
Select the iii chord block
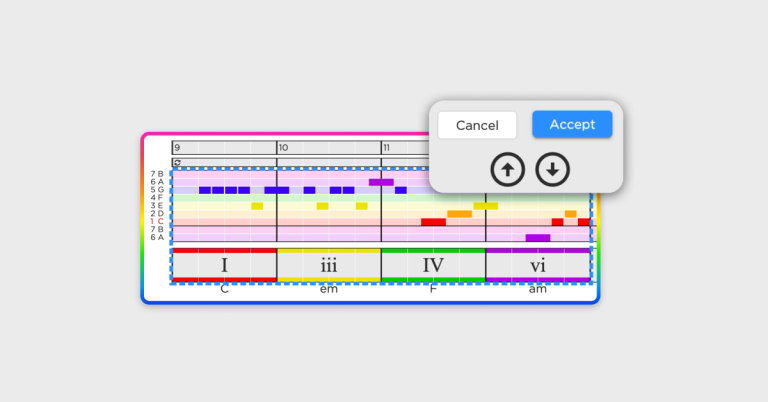329,265
